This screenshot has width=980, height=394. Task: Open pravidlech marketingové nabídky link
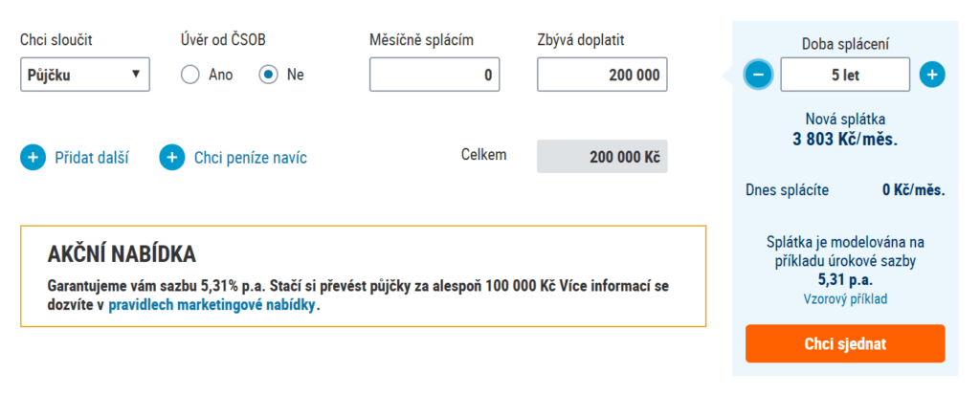pyautogui.click(x=212, y=307)
